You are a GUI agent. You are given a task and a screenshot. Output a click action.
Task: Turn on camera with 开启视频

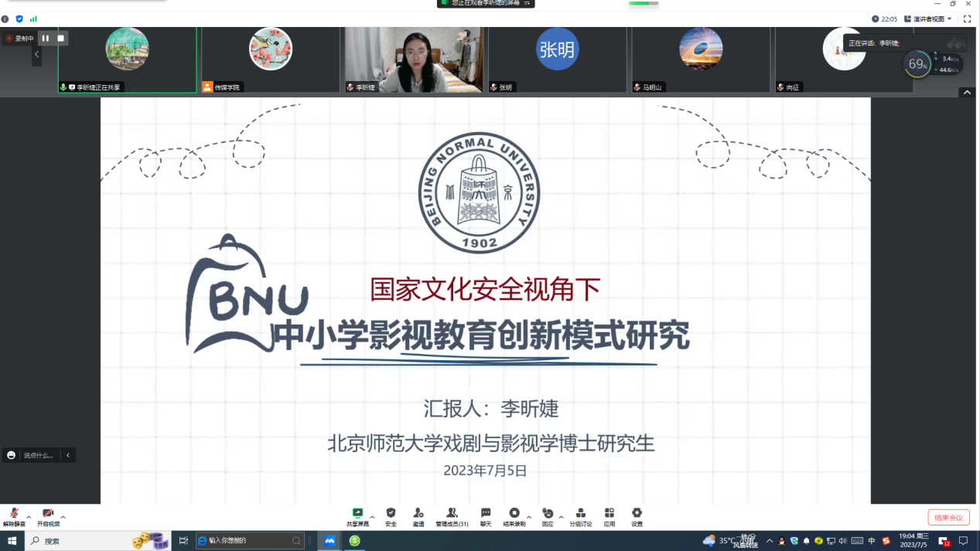(48, 516)
